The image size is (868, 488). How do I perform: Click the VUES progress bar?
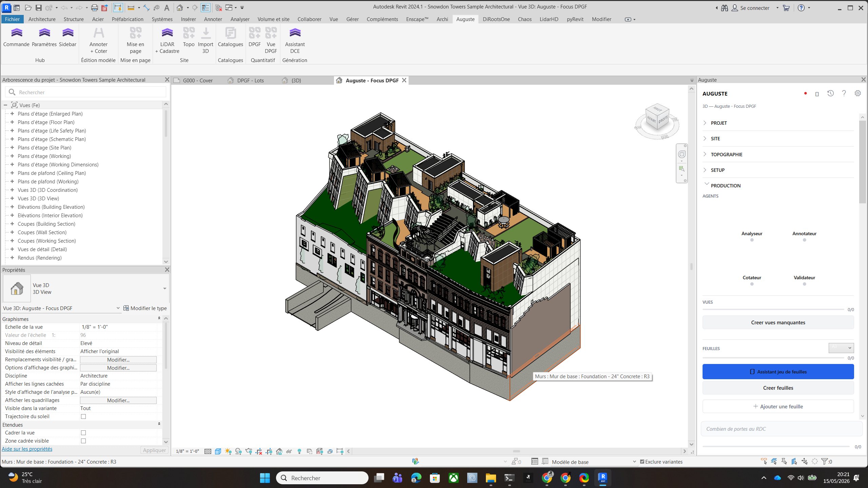[773, 309]
